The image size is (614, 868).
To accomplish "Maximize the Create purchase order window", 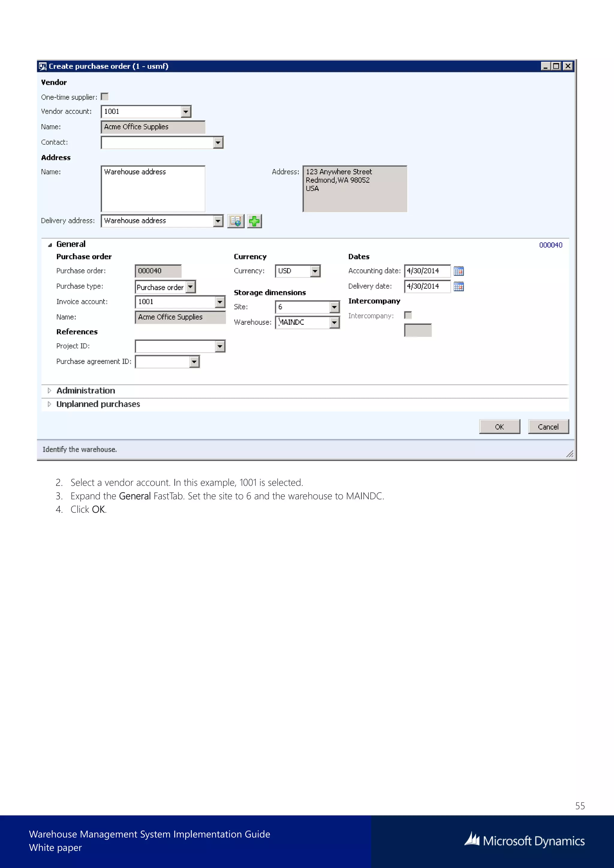I will pos(556,66).
